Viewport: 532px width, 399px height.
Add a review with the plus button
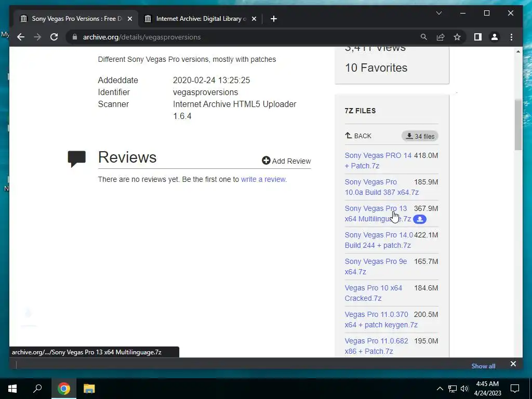(286, 161)
